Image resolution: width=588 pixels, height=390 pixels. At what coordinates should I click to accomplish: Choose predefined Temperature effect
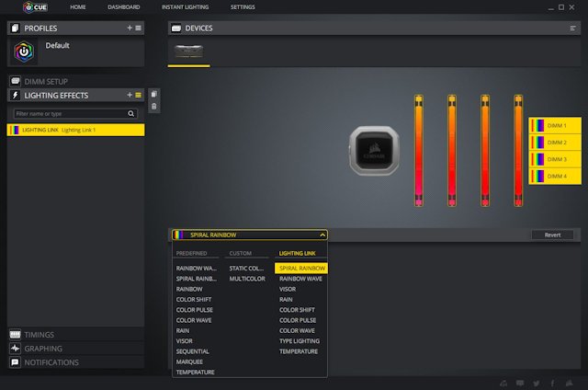click(196, 372)
